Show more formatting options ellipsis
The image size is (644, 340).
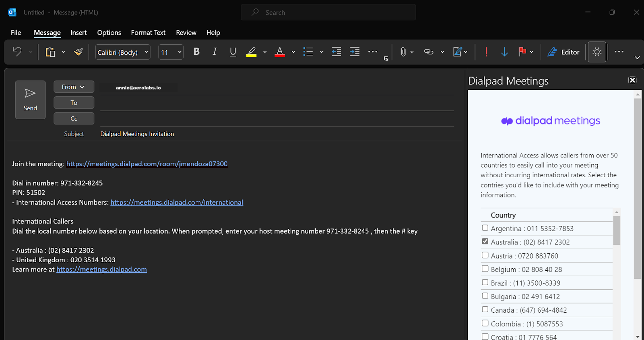click(373, 52)
